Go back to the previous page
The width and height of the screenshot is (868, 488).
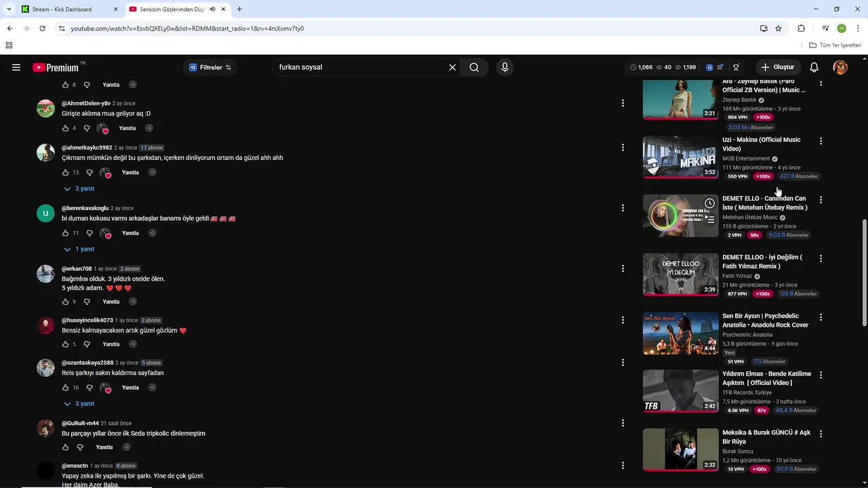pos(9,28)
